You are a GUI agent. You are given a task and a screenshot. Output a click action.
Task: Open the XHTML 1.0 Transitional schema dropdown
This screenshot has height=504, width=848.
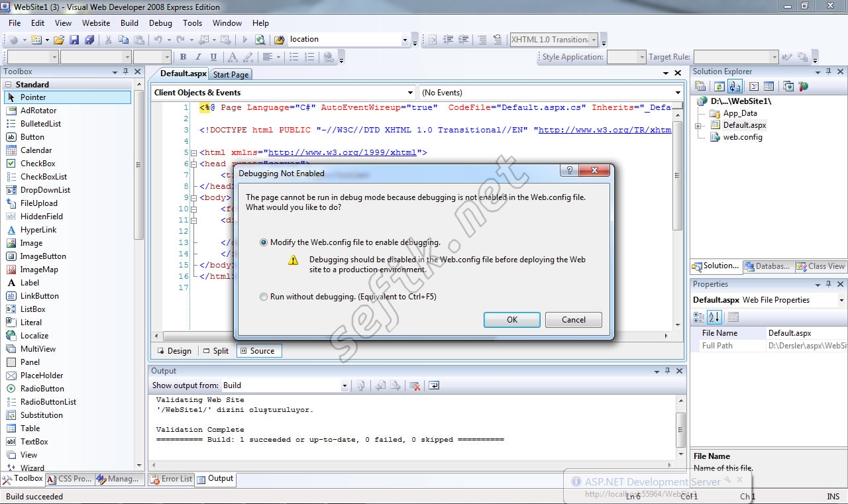(x=594, y=40)
